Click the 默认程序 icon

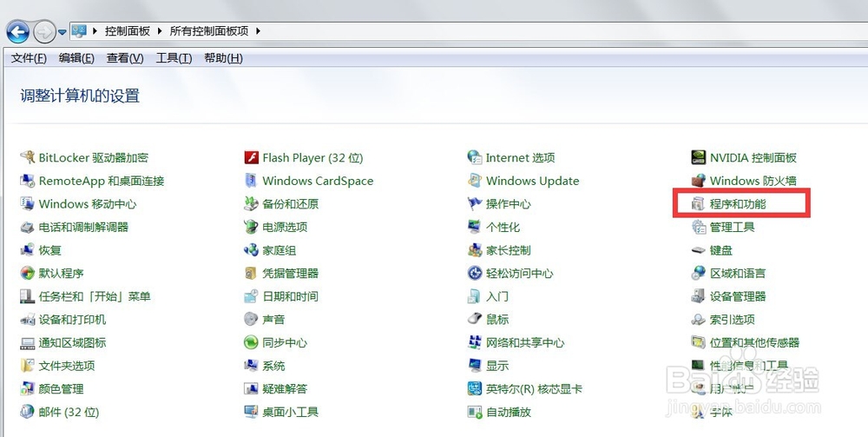[x=27, y=273]
